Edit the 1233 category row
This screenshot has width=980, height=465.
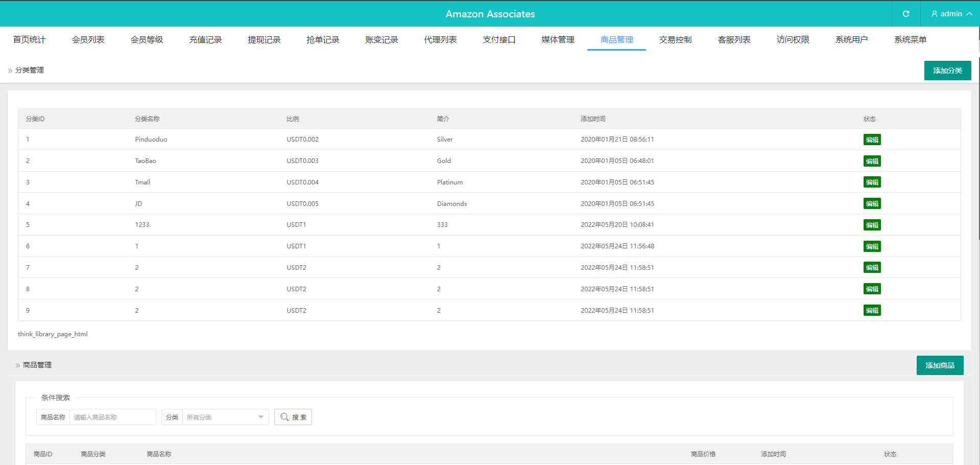click(872, 225)
